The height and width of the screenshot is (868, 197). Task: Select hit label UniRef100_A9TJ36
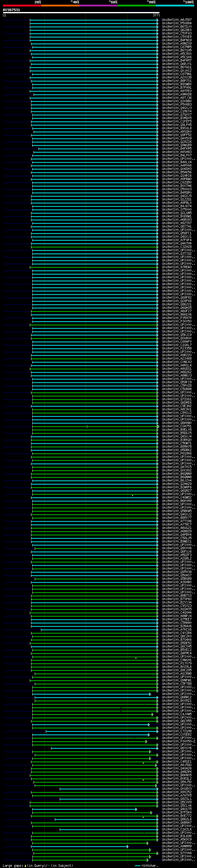(x=177, y=98)
